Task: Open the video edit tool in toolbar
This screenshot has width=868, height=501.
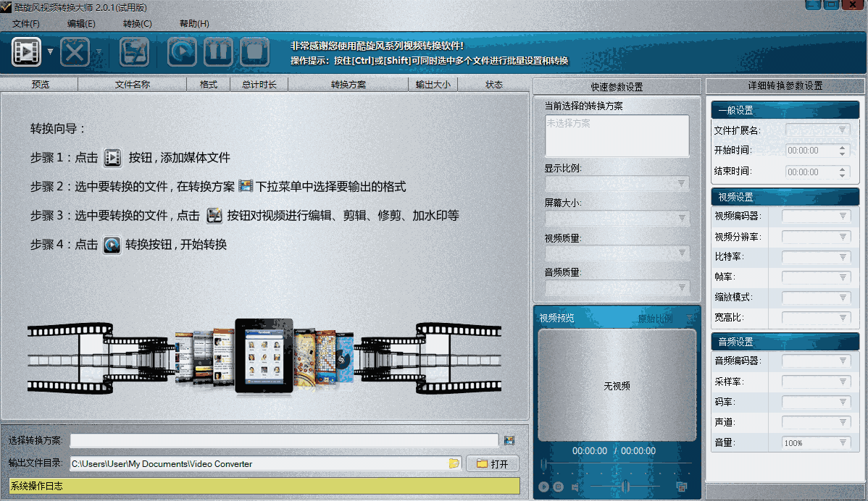Action: pos(134,51)
